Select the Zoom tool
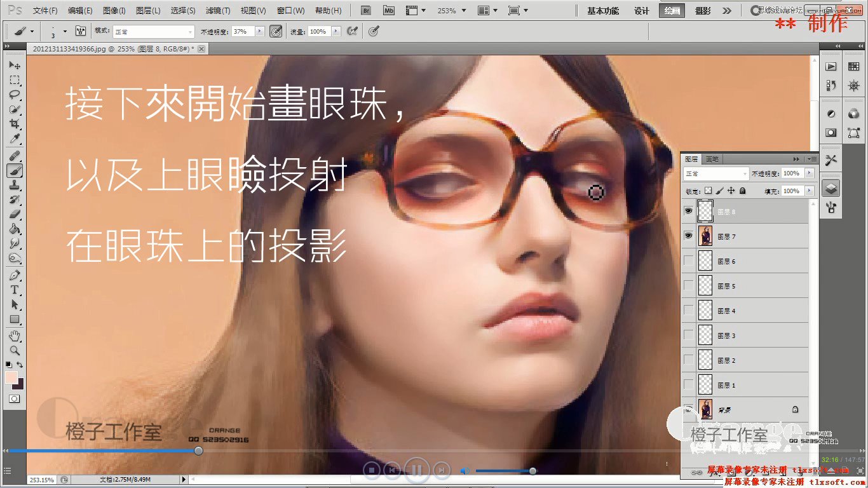Screen dimensions: 868x488 15,350
